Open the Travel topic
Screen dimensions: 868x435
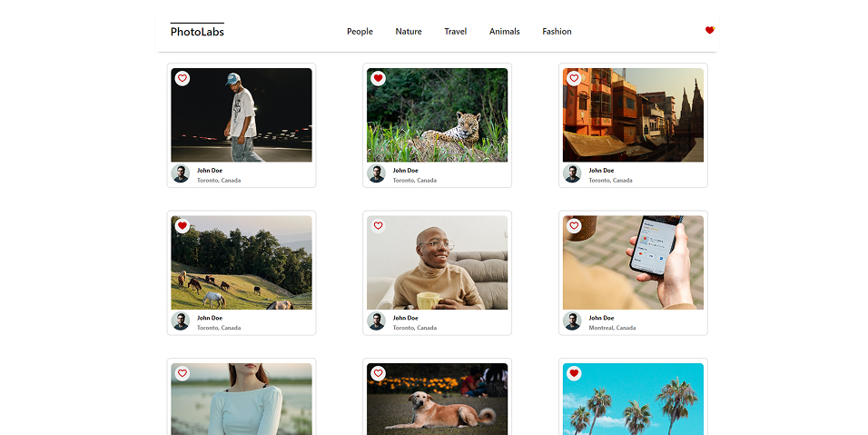tap(456, 32)
